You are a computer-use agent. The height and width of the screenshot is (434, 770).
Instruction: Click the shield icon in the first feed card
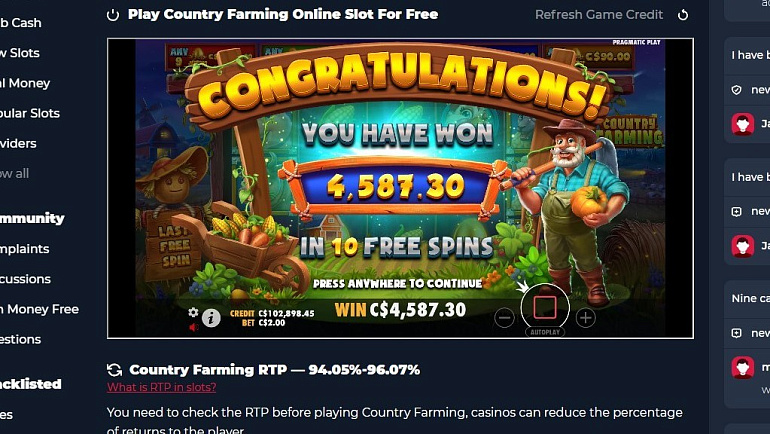pyautogui.click(x=736, y=90)
